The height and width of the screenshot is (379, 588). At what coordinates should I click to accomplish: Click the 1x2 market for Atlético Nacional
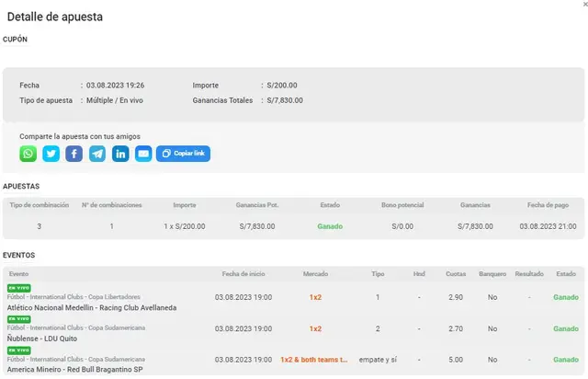coord(315,297)
